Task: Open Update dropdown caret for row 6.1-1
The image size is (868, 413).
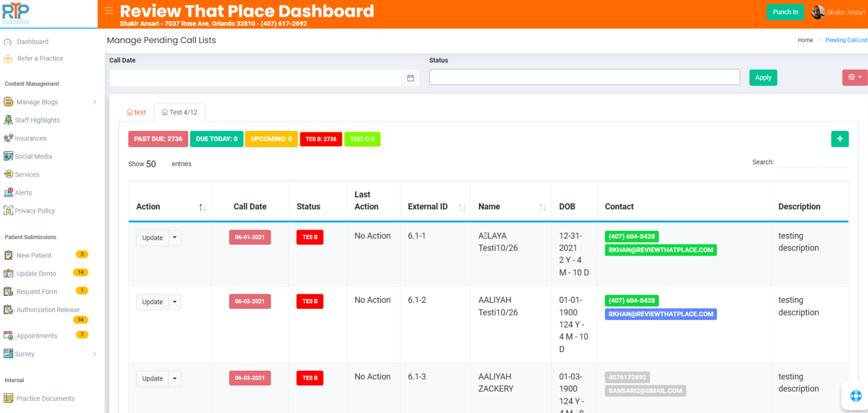Action: [x=175, y=238]
